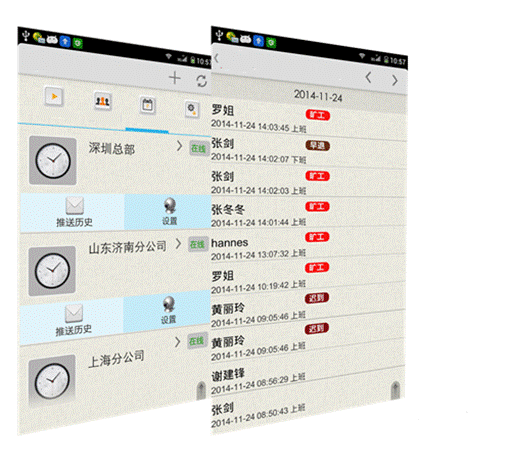The image size is (508, 468).
Task: Open 设置 webcam button under 山东济南分公司
Action: tap(167, 311)
